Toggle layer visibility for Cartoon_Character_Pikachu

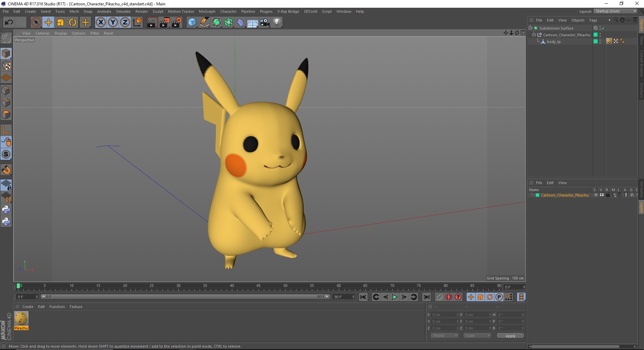602,195
